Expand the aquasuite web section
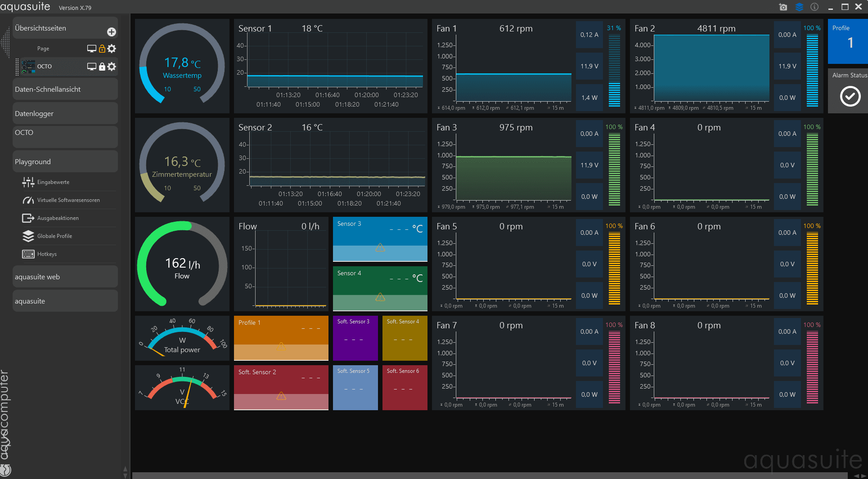 (x=65, y=277)
